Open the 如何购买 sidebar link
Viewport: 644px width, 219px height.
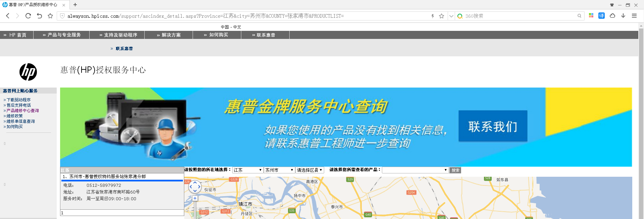[14, 127]
